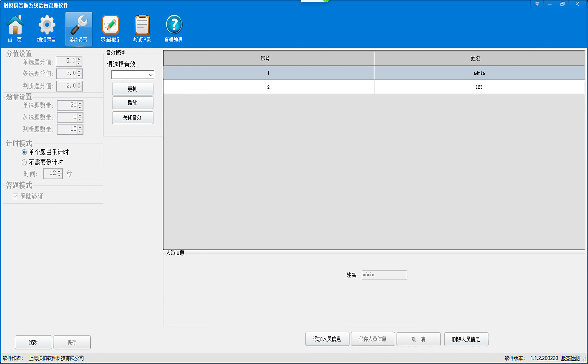
Task: Select row 2 named 123
Action: [x=479, y=87]
